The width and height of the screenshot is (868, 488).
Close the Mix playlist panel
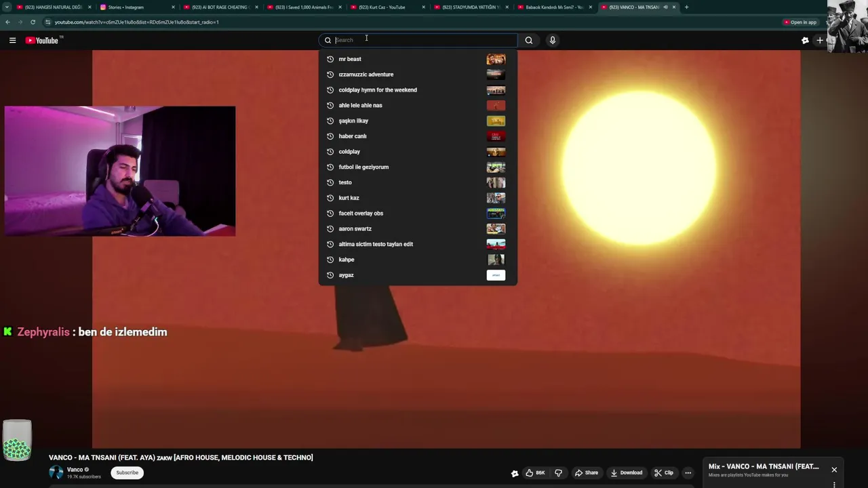pyautogui.click(x=834, y=469)
